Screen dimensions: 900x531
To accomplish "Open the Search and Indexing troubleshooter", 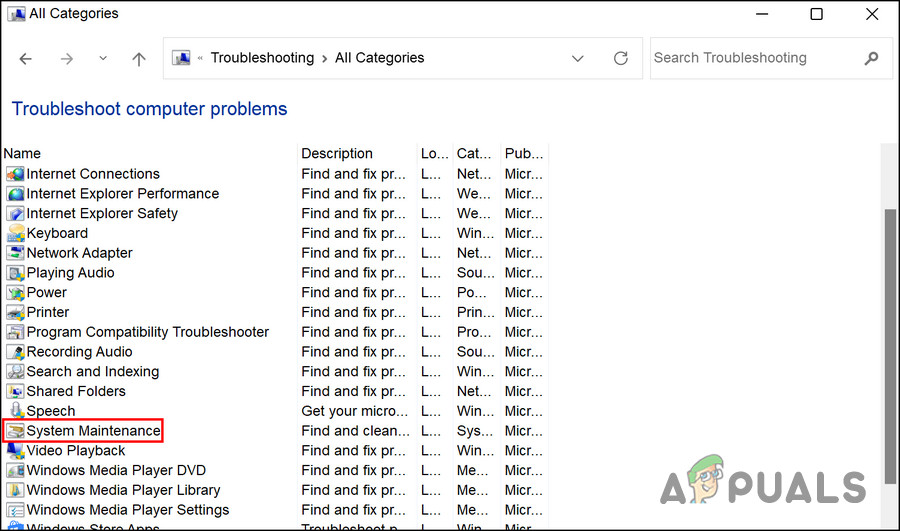I will pyautogui.click(x=92, y=371).
